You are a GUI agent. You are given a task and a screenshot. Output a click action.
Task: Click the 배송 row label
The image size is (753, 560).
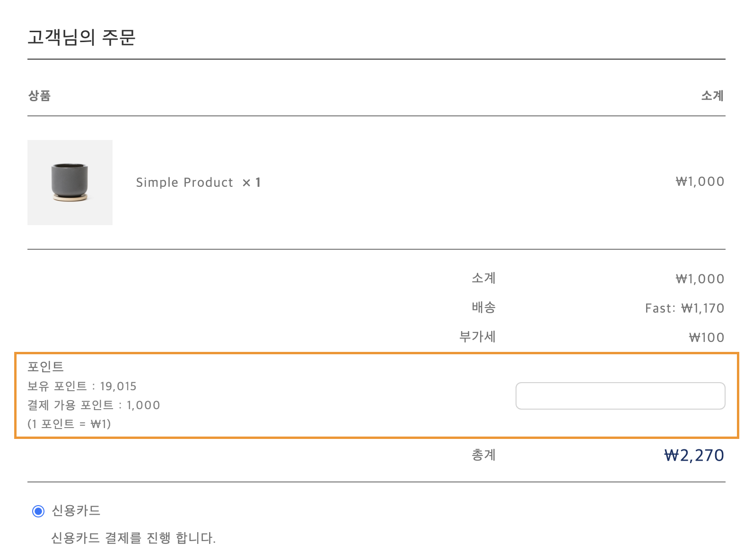(x=483, y=308)
